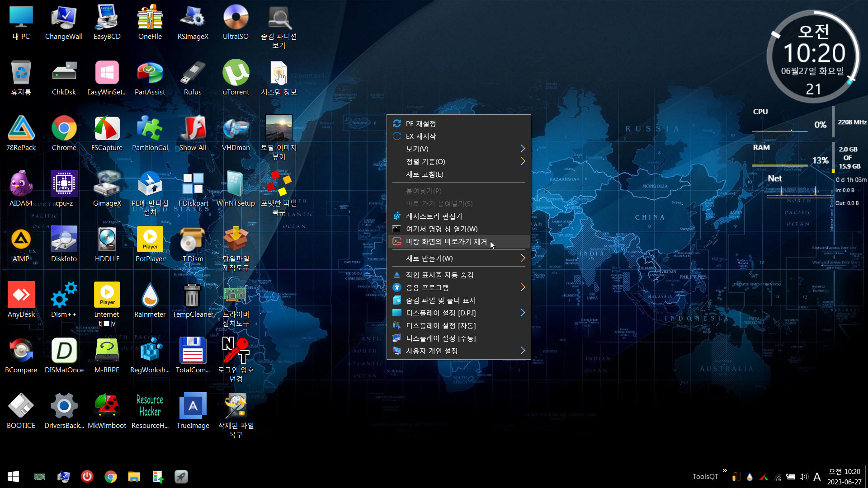
Task: Open Chrome from the taskbar
Action: click(x=110, y=476)
